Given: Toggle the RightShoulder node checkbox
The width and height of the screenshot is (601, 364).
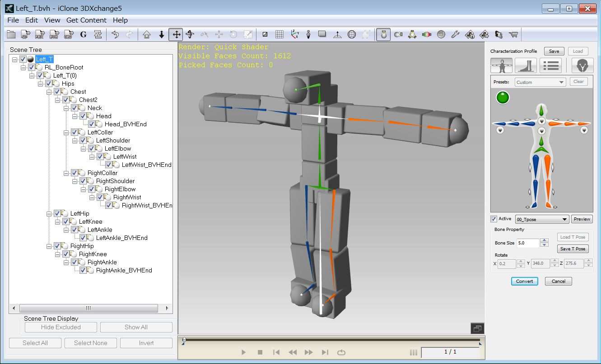Looking at the screenshot, I should [83, 181].
